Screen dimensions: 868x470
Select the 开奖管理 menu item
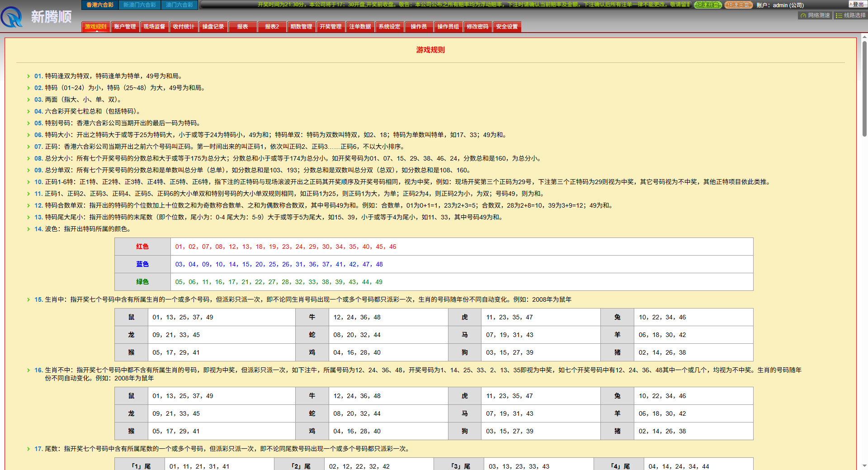[x=330, y=27]
